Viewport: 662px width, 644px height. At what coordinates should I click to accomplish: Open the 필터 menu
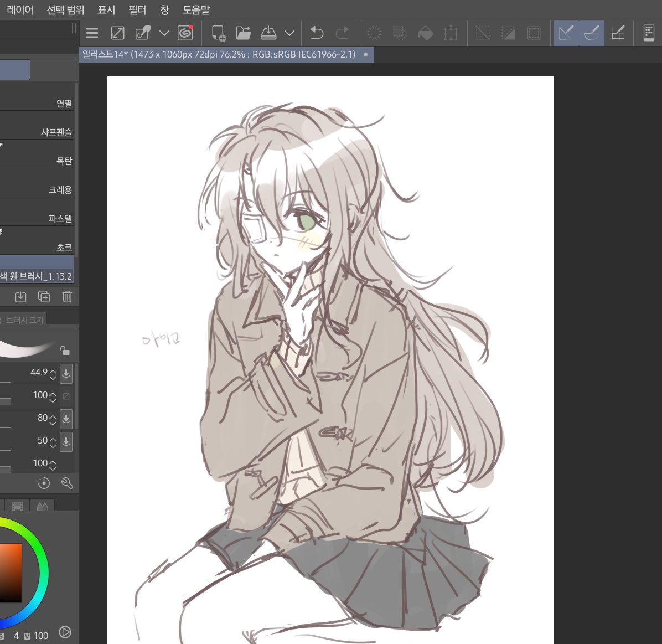click(x=137, y=10)
